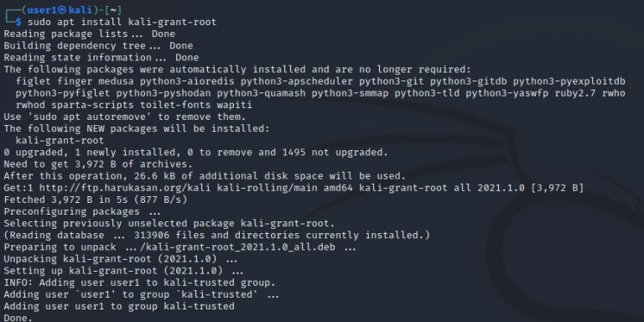Click 'python3-pyexploitdb' package name
This screenshot has height=322, width=644.
569,81
